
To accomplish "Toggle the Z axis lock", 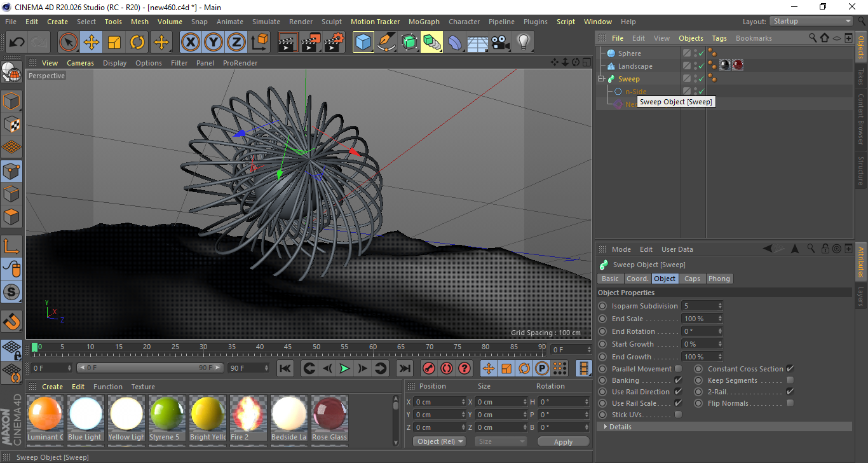I will pos(236,43).
